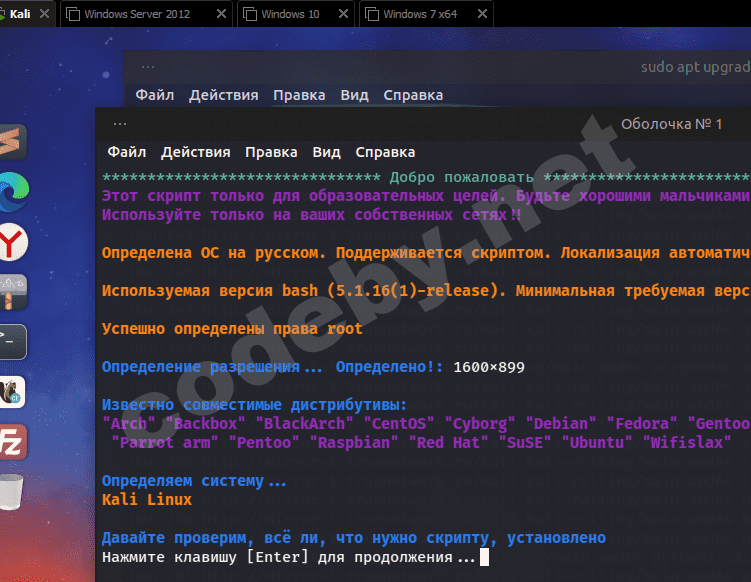751x582 pixels.
Task: Click the sudo apt upgrade window title
Action: tap(695, 68)
